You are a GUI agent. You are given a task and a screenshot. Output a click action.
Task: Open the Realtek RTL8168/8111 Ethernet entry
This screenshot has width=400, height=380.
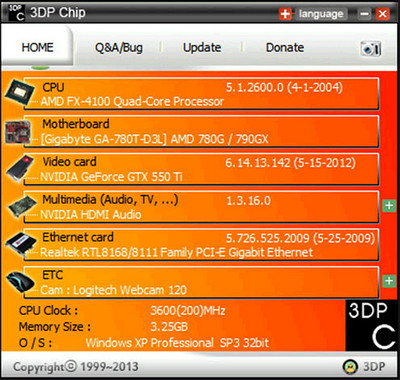(201, 245)
